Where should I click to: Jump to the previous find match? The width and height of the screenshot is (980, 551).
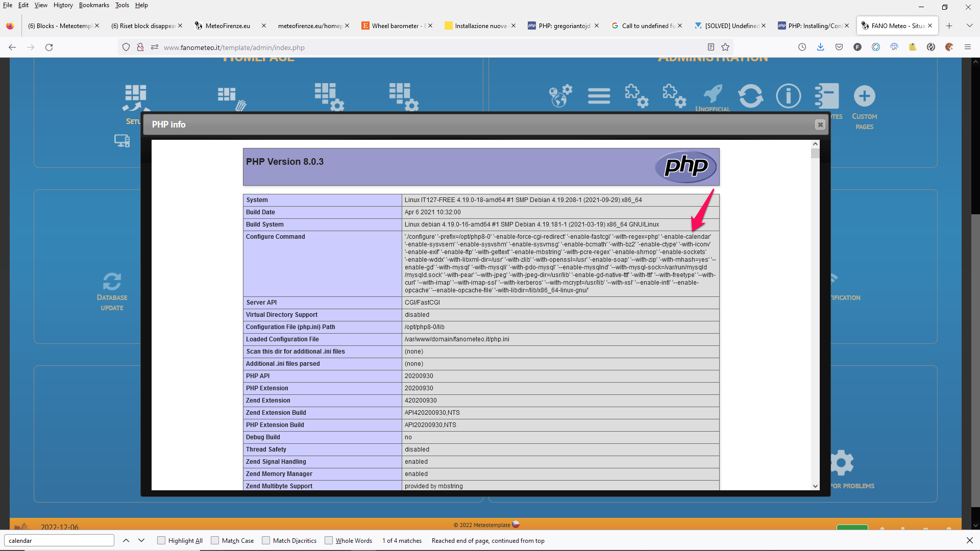coord(126,541)
